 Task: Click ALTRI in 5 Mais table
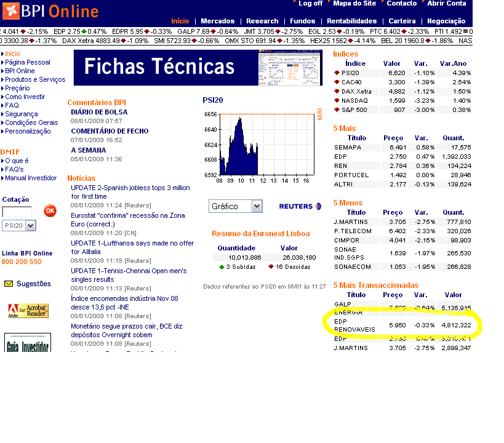pyautogui.click(x=343, y=185)
